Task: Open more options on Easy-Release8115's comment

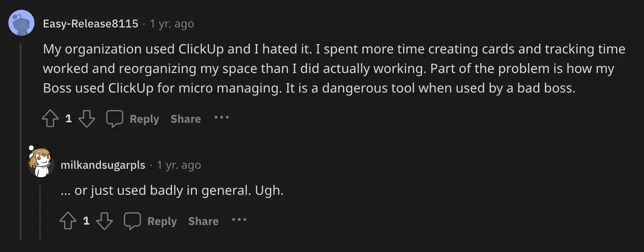Action: (x=221, y=118)
